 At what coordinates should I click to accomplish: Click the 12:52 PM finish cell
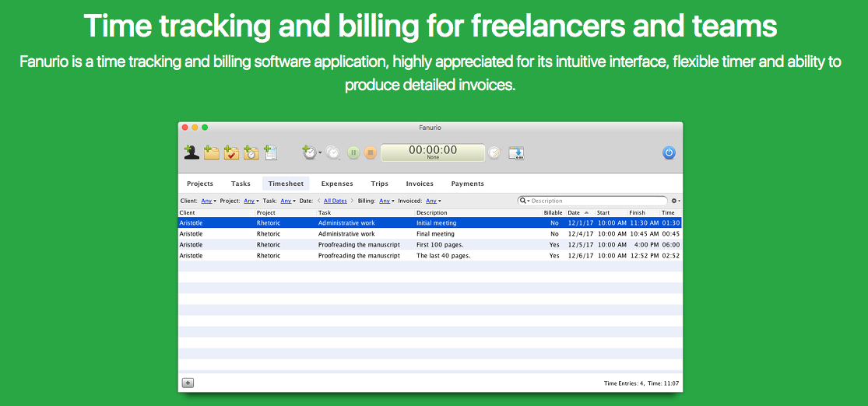click(x=645, y=256)
